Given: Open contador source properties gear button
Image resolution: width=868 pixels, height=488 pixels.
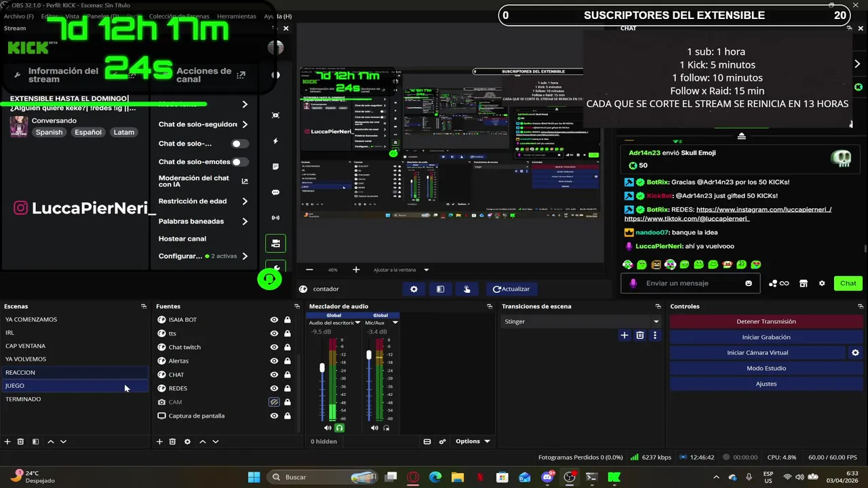Looking at the screenshot, I should point(414,289).
